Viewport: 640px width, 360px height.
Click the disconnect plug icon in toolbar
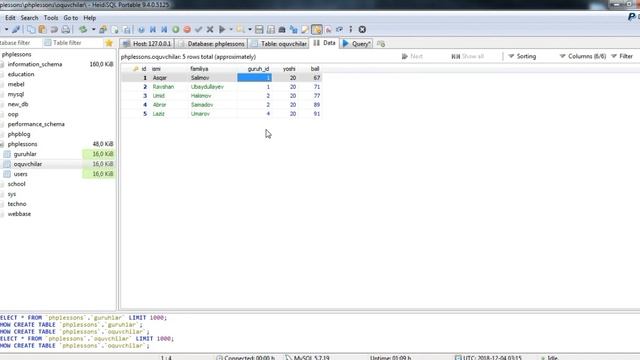(16, 29)
